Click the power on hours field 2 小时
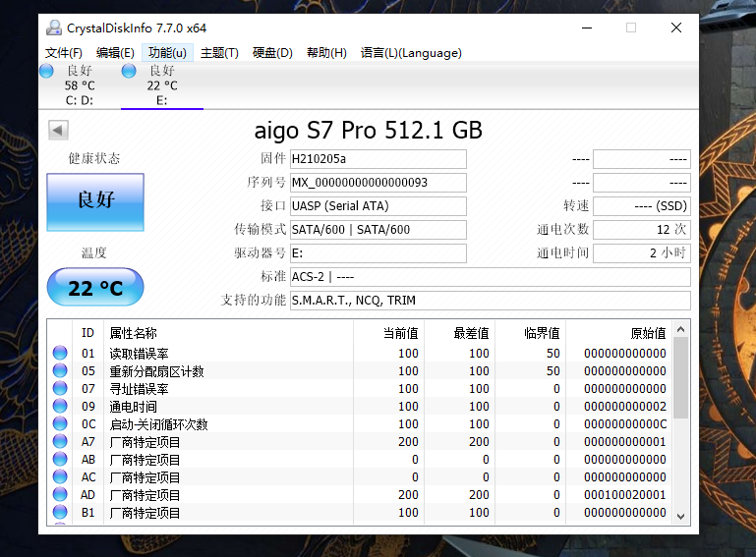 [642, 253]
